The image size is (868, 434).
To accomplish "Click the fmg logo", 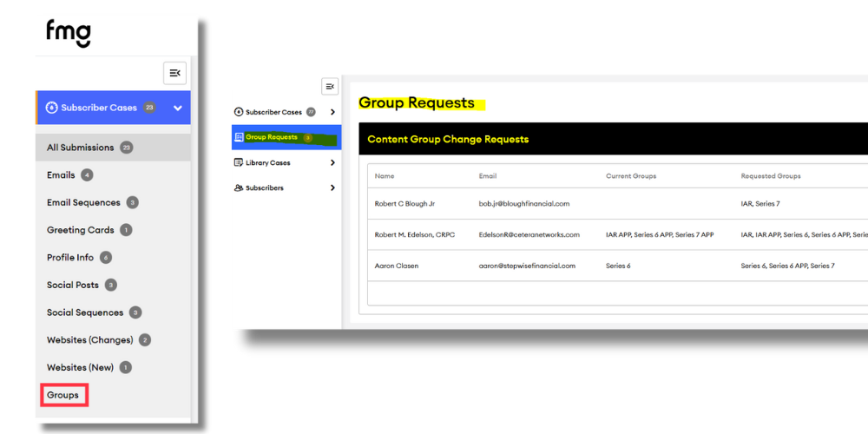I will [69, 32].
